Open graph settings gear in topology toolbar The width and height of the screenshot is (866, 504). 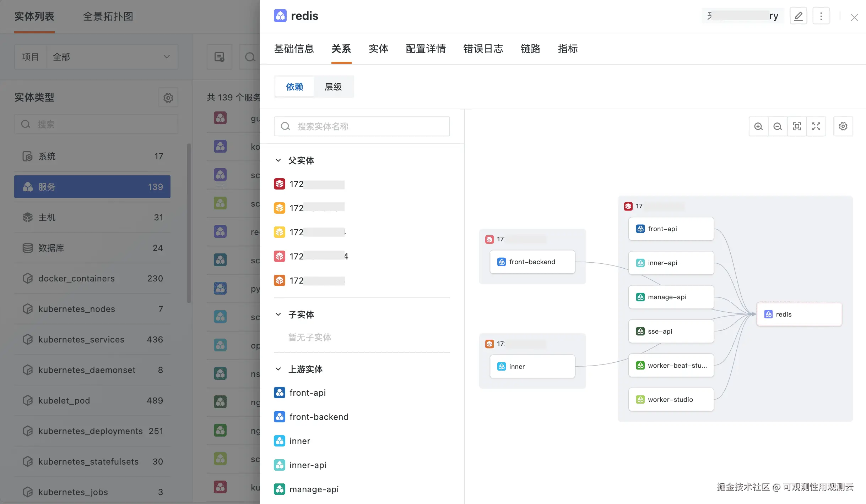point(843,126)
